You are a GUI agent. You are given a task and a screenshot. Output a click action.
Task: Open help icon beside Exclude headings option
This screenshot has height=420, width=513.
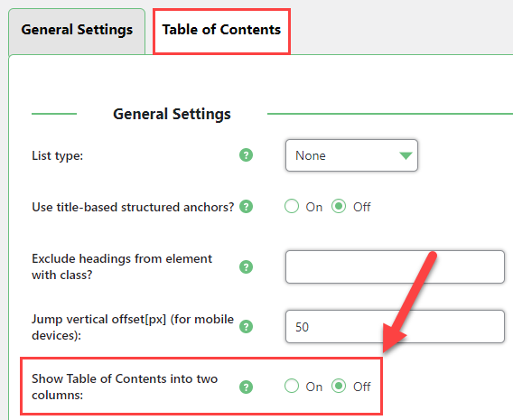click(x=246, y=267)
